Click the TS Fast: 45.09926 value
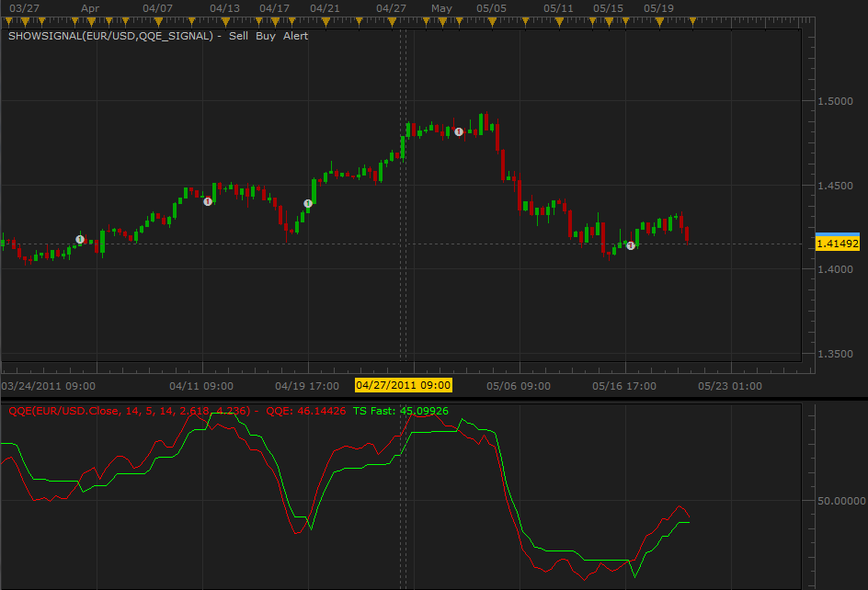The image size is (868, 590). click(401, 411)
